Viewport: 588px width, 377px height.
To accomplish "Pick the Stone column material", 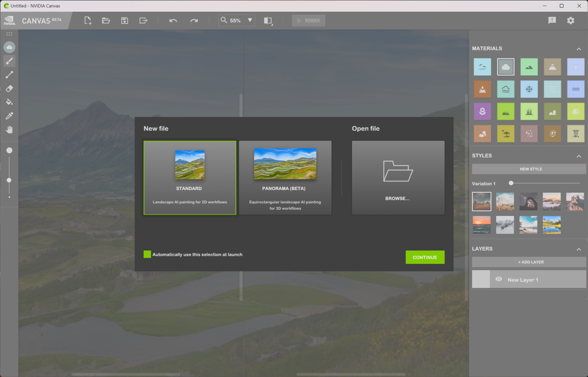I will coord(576,134).
